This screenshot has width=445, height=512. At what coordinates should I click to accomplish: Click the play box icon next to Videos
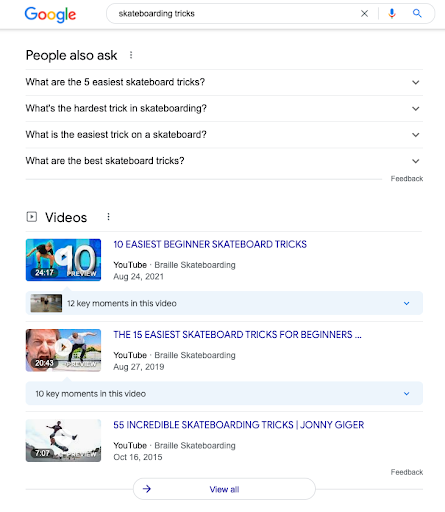click(32, 217)
